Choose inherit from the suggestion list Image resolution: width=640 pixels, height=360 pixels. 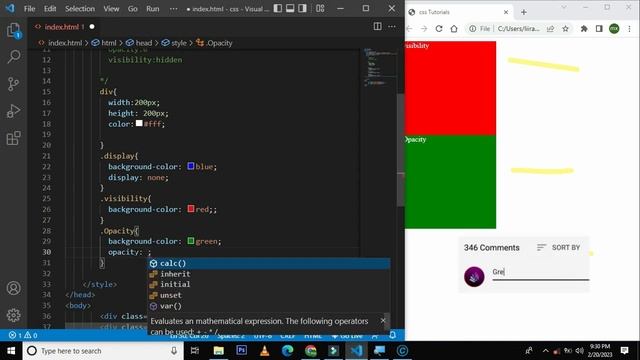pyautogui.click(x=269, y=274)
